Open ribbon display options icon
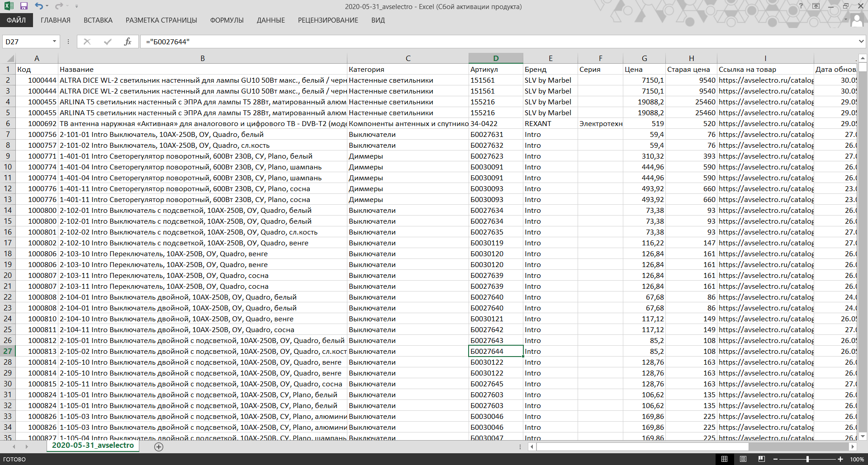This screenshot has width=868, height=465. click(x=816, y=6)
